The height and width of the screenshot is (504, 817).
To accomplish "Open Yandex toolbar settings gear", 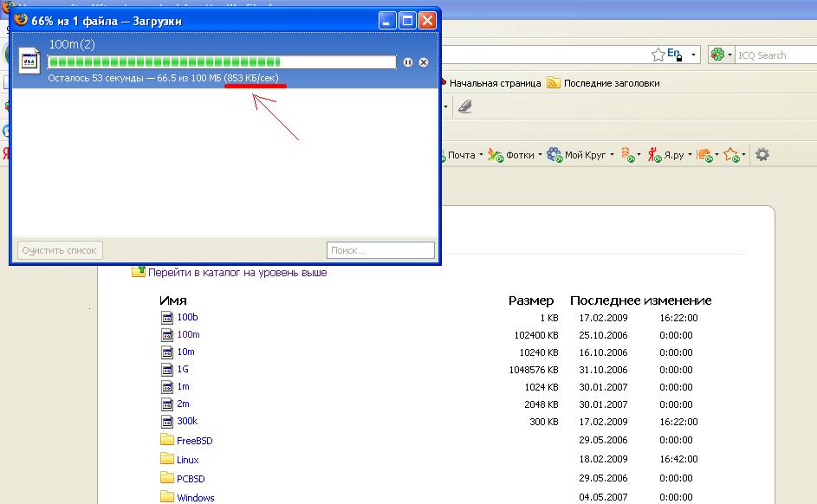I will point(762,154).
